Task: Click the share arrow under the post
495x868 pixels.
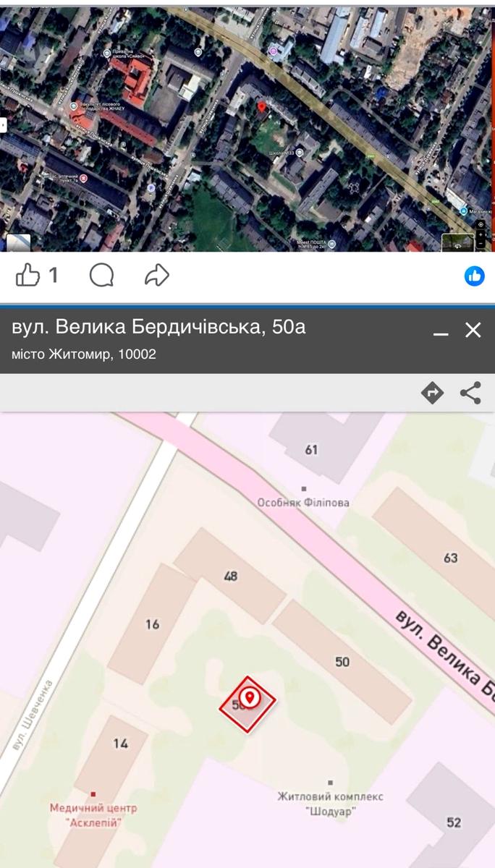Action: pyautogui.click(x=157, y=275)
